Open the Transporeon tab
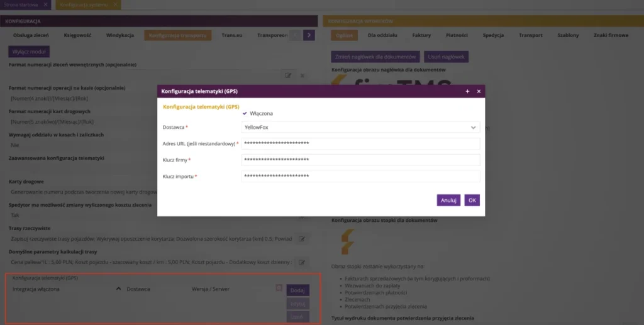 coord(272,35)
